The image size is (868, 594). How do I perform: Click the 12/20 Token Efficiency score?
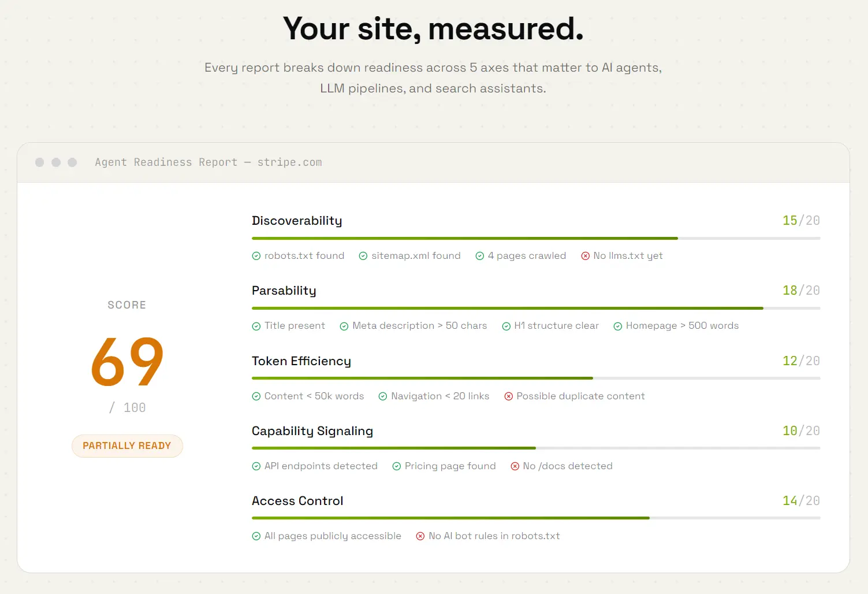coord(801,361)
